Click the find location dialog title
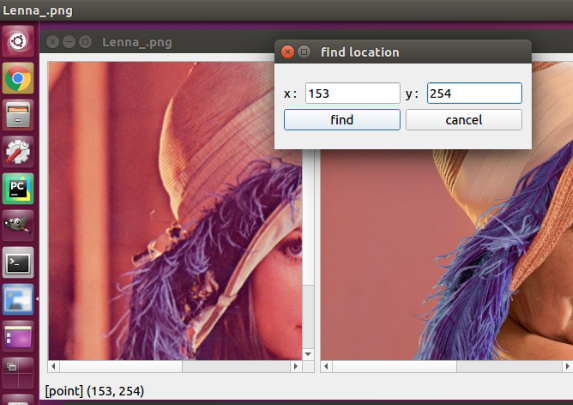The image size is (573, 405). (360, 53)
